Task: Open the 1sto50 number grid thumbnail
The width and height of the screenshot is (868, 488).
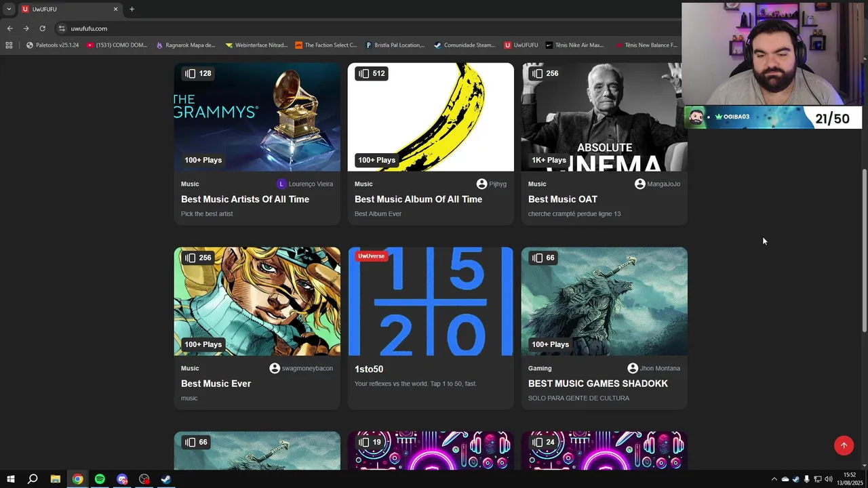Action: tap(431, 302)
